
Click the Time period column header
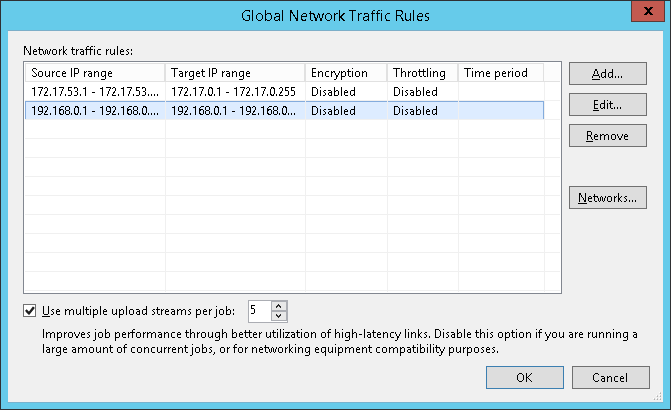[501, 73]
